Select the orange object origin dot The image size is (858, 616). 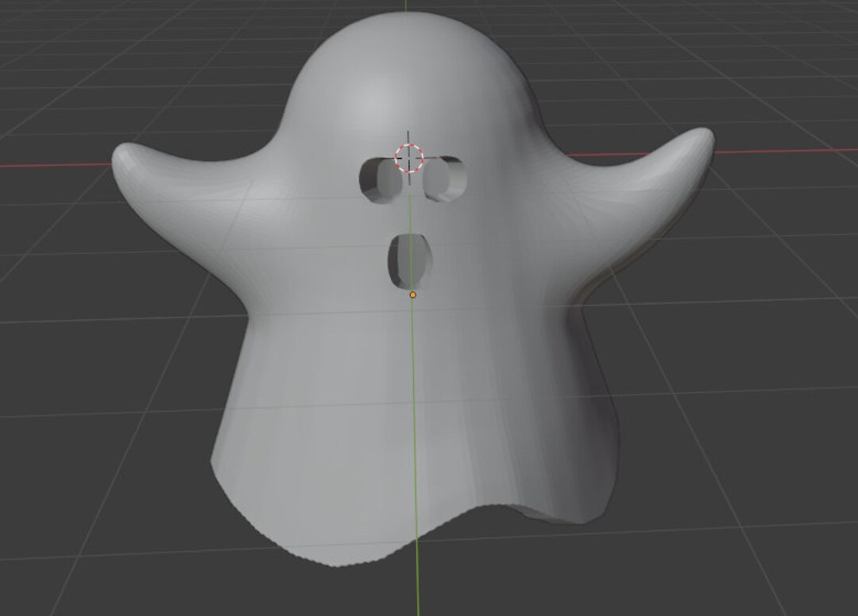[x=412, y=295]
